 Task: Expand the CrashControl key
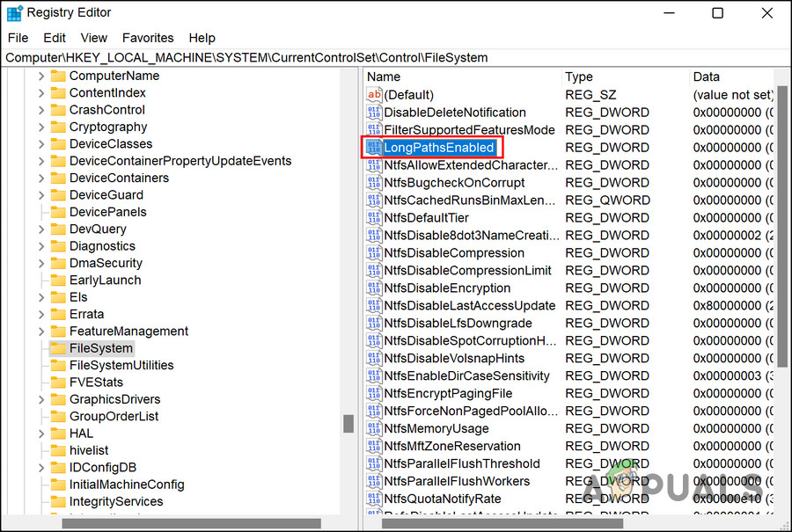pos(41,110)
